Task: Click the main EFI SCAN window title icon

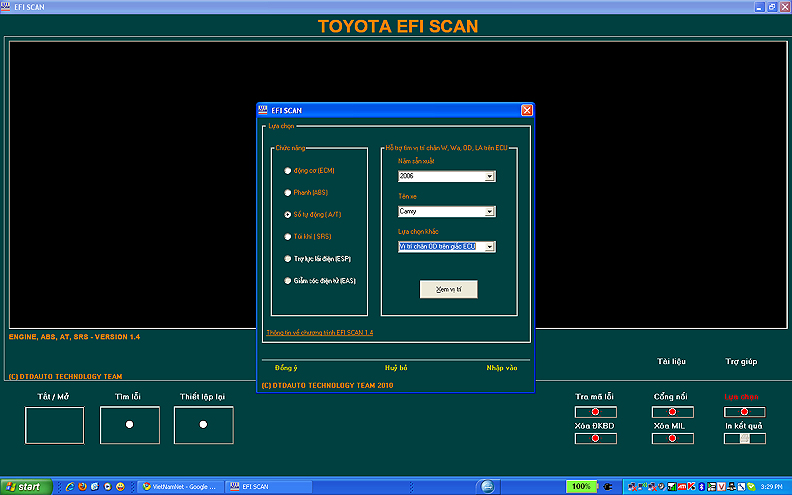Action: tap(6, 7)
